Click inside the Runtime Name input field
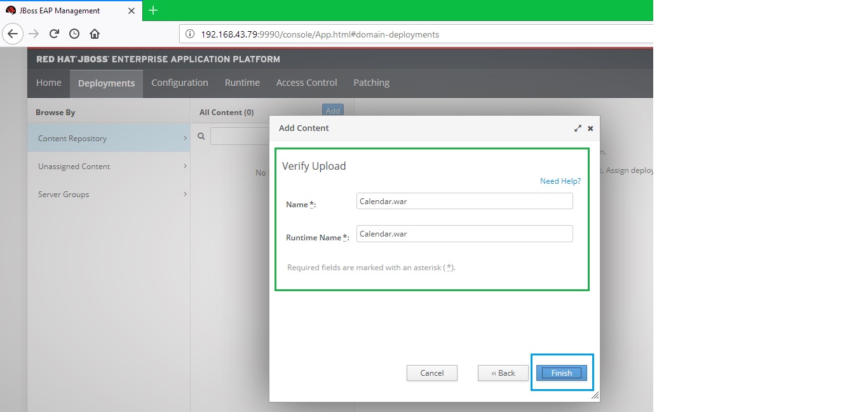This screenshot has height=412, width=868. (x=464, y=233)
